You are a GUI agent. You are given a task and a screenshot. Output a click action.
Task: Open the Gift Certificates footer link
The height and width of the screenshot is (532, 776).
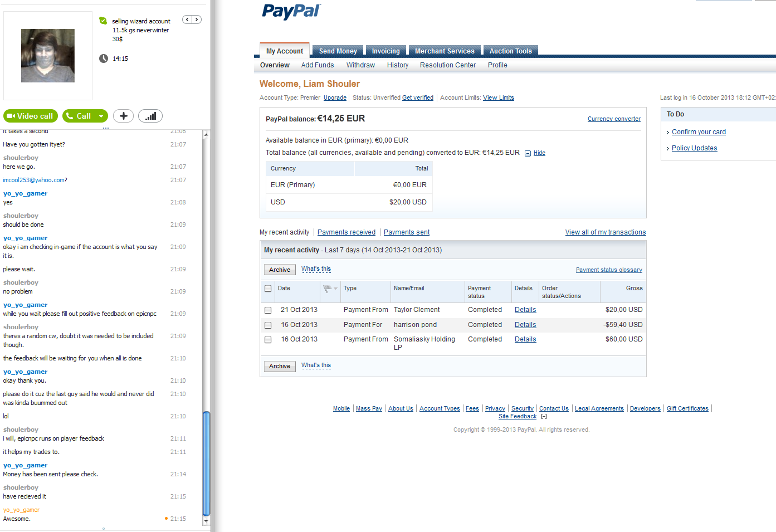[x=687, y=408]
